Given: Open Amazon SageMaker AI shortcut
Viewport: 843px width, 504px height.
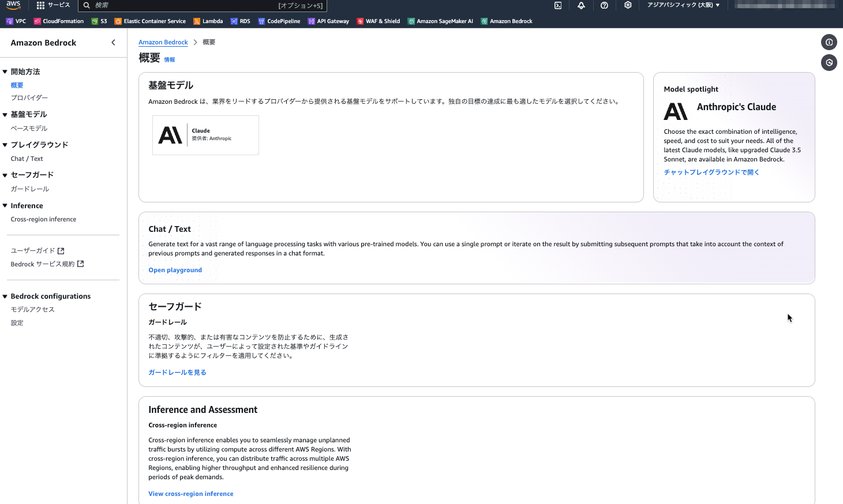Looking at the screenshot, I should point(440,21).
